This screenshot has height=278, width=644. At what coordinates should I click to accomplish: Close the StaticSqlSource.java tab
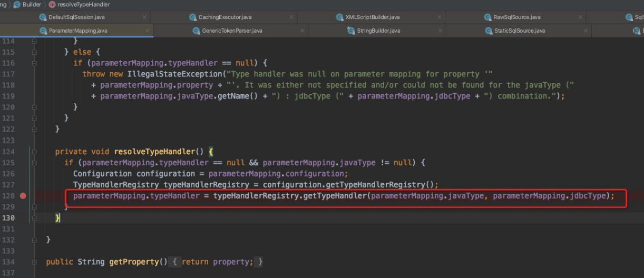[x=586, y=31]
